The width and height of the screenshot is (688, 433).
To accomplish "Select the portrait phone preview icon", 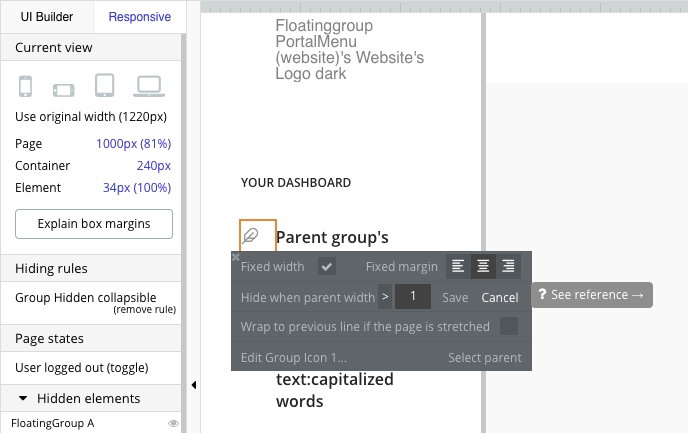I will click(25, 87).
